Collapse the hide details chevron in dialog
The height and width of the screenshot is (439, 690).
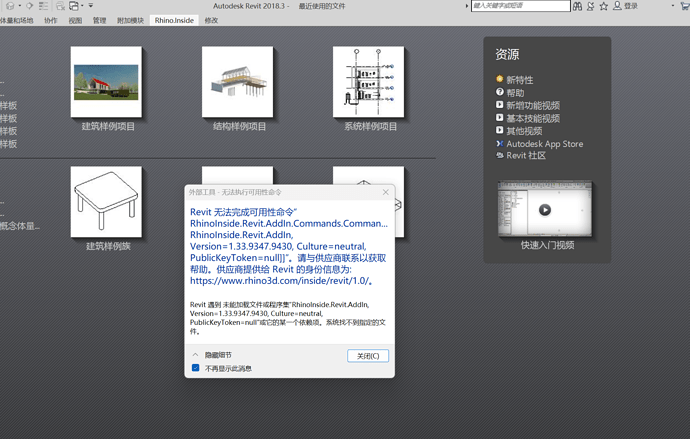[196, 355]
